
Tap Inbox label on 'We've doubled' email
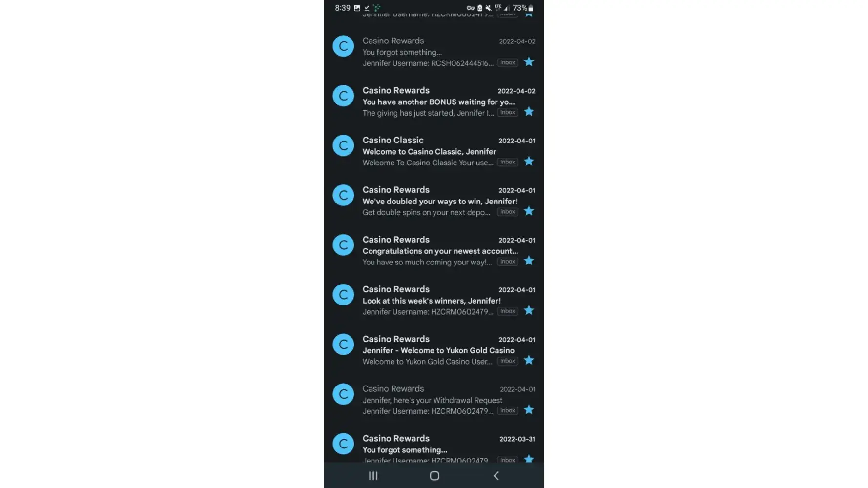click(x=508, y=212)
